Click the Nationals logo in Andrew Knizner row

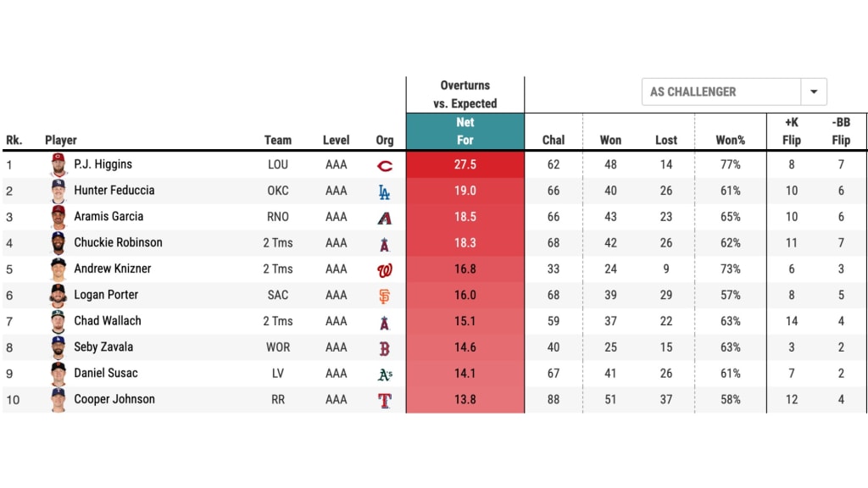click(x=385, y=269)
